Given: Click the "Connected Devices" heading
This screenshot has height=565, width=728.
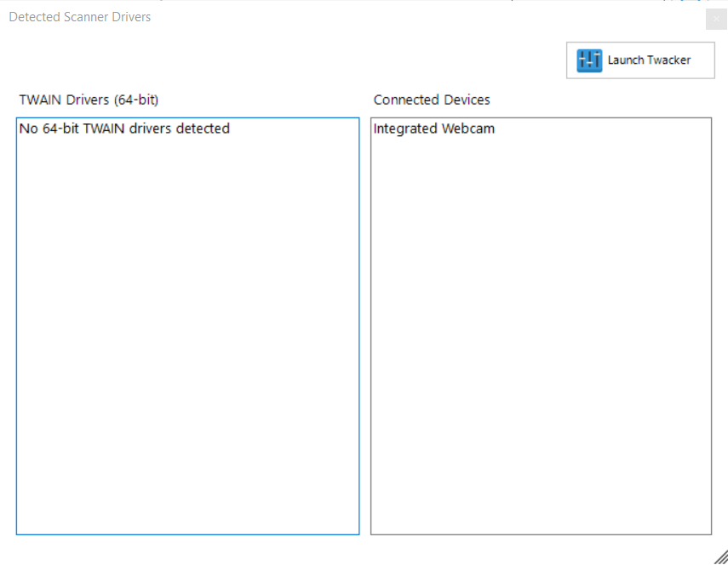Looking at the screenshot, I should pos(432,100).
